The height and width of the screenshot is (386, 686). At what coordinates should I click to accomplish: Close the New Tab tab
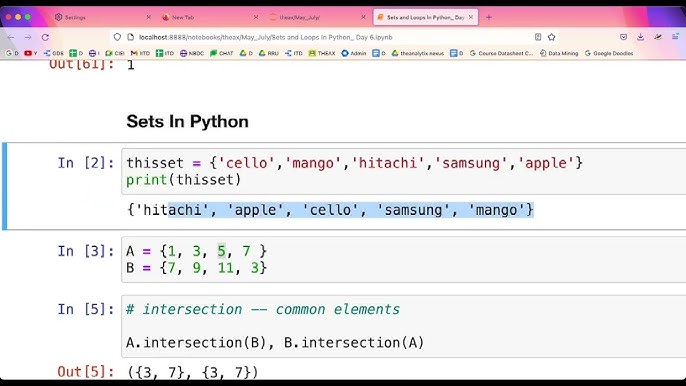(256, 18)
